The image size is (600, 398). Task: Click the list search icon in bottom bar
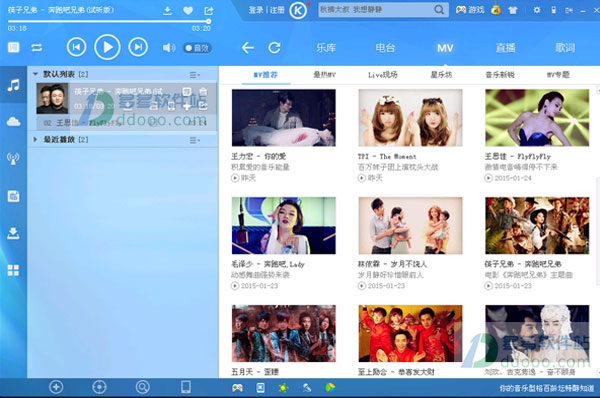coord(143,387)
